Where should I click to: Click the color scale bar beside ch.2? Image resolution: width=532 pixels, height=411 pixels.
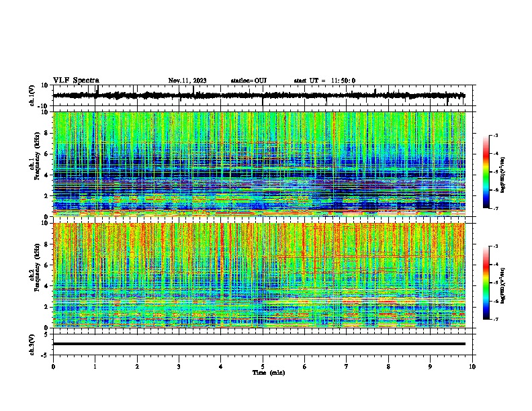point(486,283)
